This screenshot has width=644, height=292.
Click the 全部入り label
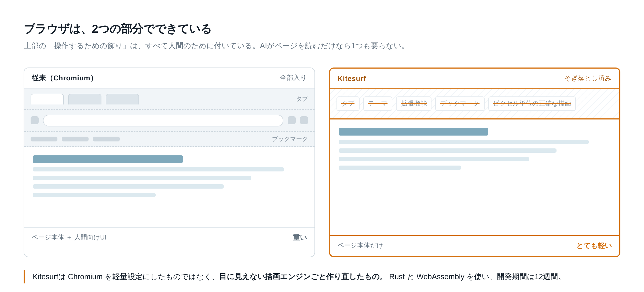[x=293, y=78]
